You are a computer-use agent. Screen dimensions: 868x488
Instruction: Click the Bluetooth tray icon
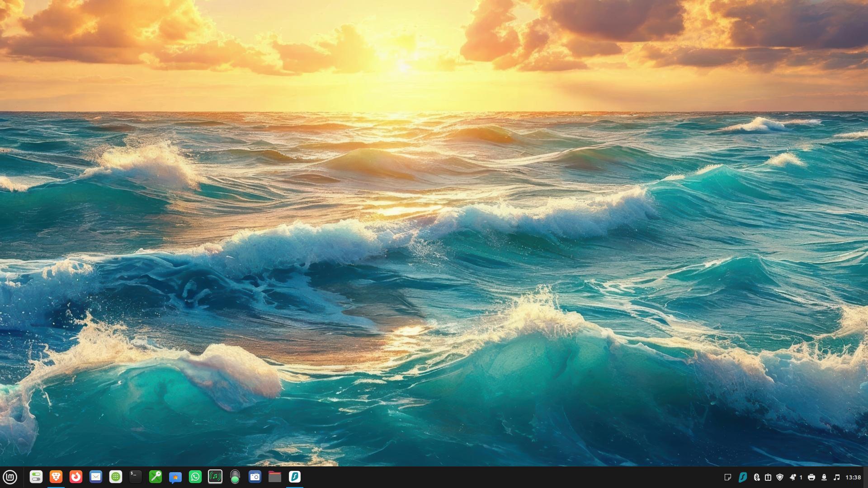[756, 477]
